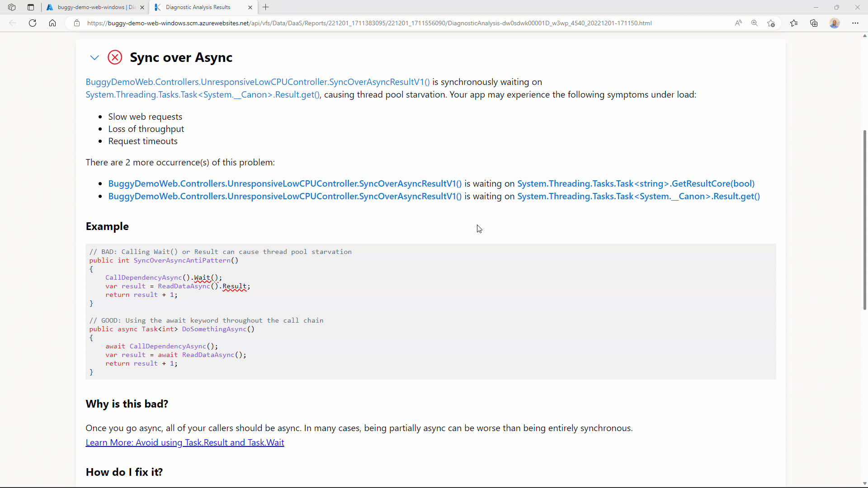Screen dimensions: 868x488
Task: Go to the browser home page icon
Action: [x=52, y=23]
